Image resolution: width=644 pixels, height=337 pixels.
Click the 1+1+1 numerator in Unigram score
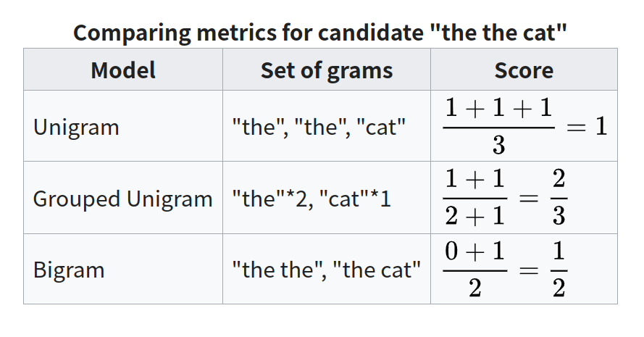[x=498, y=108]
